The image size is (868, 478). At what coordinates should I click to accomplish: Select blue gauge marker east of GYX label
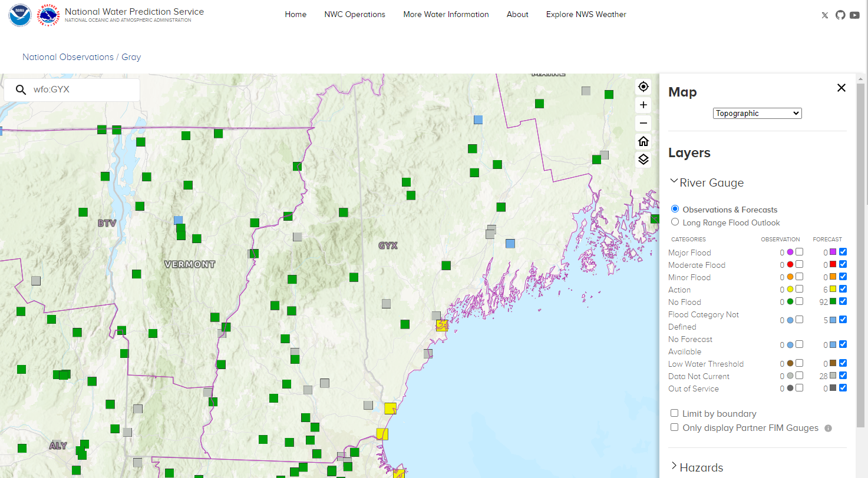click(x=510, y=244)
